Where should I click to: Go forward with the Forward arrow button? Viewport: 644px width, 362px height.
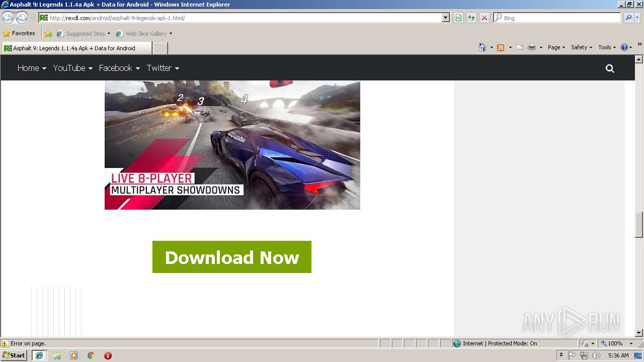pos(22,18)
